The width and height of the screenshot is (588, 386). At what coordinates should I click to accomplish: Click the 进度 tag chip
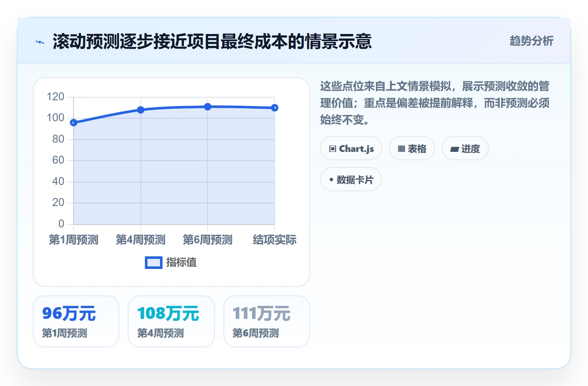tap(465, 149)
